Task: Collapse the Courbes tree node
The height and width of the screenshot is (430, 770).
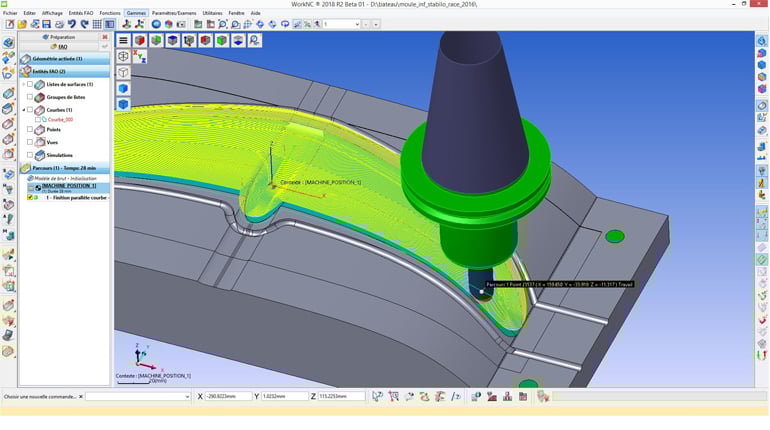Action: [23, 110]
